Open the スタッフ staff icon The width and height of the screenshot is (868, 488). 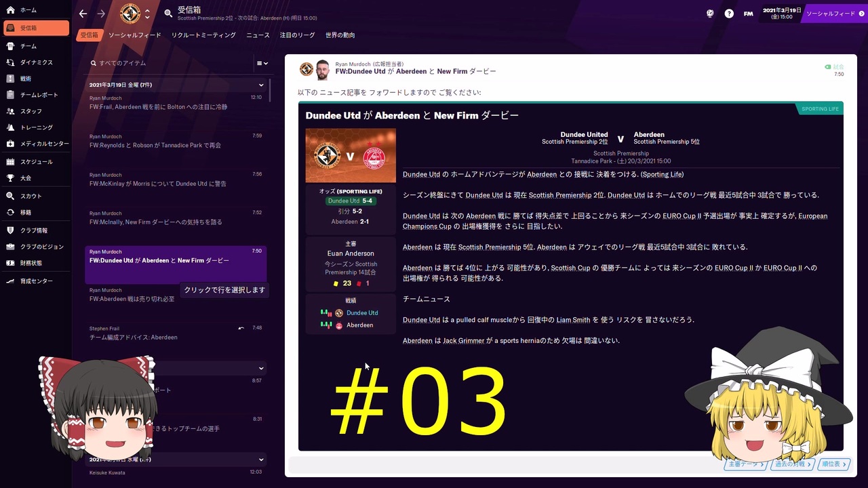coord(10,111)
